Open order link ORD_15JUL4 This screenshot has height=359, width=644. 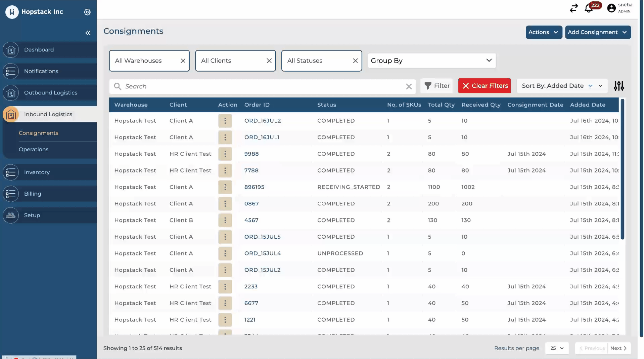pos(262,253)
